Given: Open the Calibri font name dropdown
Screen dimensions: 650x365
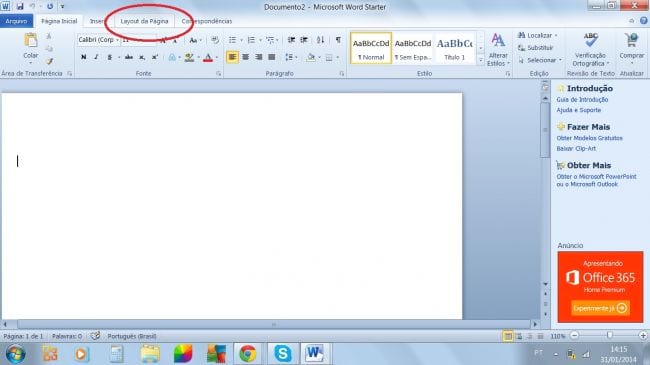Looking at the screenshot, I should (117, 40).
